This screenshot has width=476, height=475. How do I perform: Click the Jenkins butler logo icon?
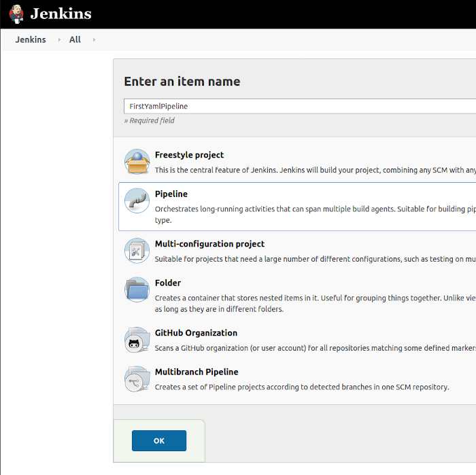pos(16,14)
